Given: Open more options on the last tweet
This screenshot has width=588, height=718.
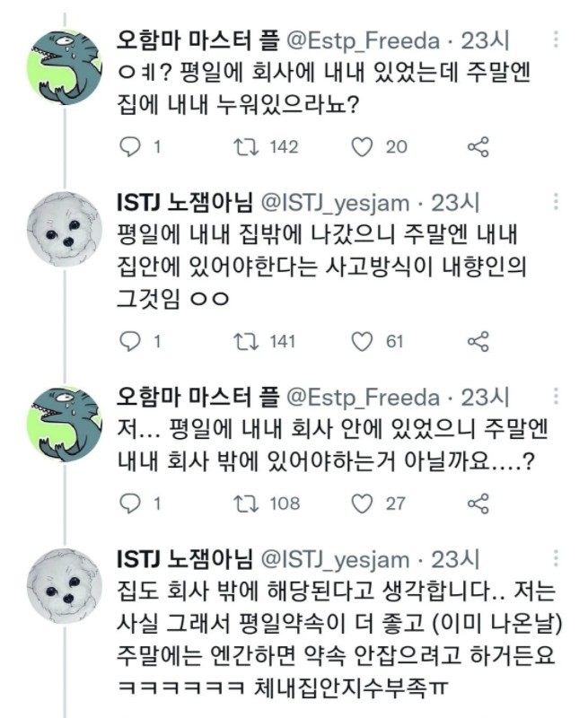Looking at the screenshot, I should (x=557, y=558).
